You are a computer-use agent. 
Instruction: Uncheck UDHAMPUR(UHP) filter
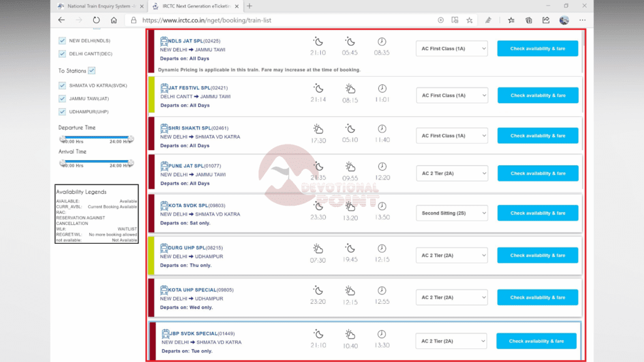(62, 112)
